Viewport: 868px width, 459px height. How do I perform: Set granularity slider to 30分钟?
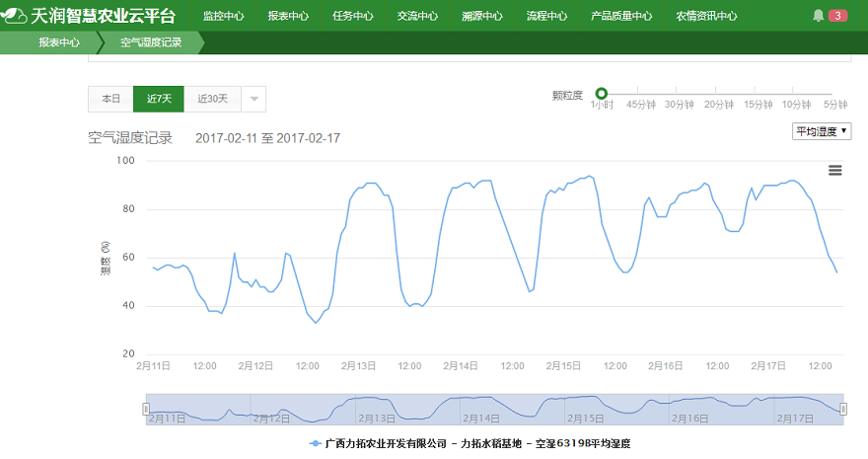click(x=679, y=94)
